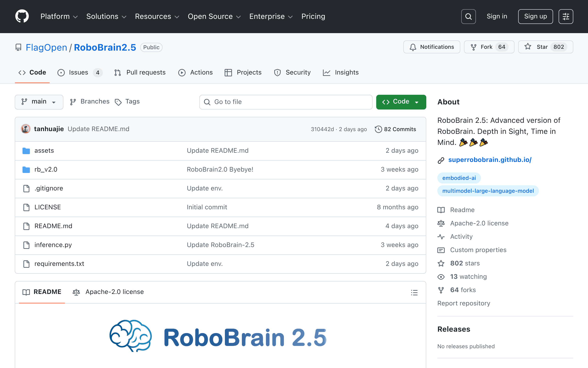This screenshot has height=368, width=588.
Task: Click the search magnifier icon in header
Action: click(468, 17)
